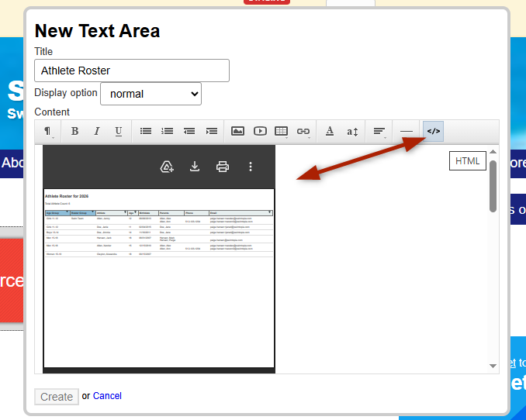The width and height of the screenshot is (526, 420).
Task: Toggle bold formatting
Action: [74, 132]
